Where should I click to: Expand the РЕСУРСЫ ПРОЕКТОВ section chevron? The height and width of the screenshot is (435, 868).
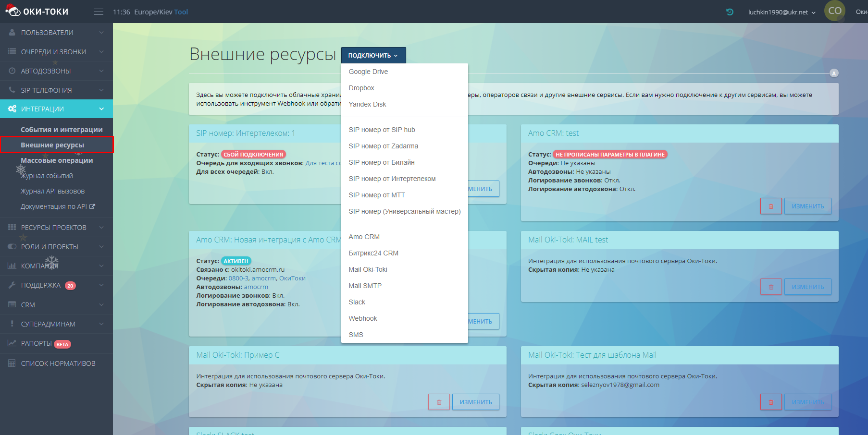101,228
